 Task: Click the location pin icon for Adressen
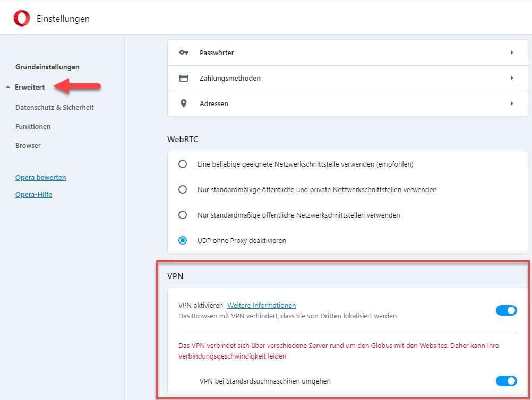point(184,103)
